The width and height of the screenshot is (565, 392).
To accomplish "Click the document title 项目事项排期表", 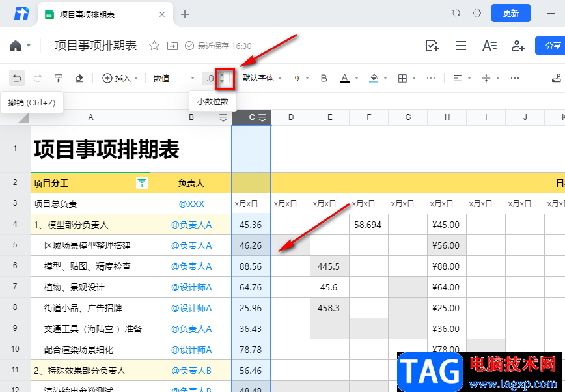I will [96, 46].
